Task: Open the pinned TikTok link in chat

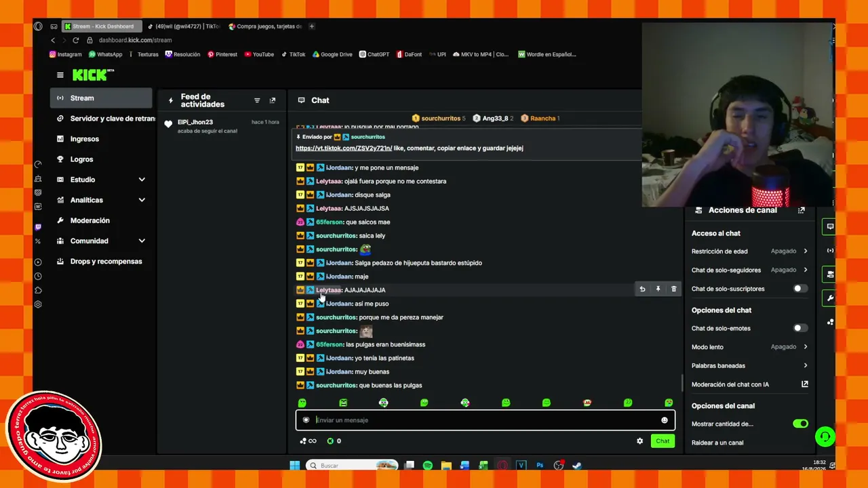Action: pyautogui.click(x=344, y=148)
